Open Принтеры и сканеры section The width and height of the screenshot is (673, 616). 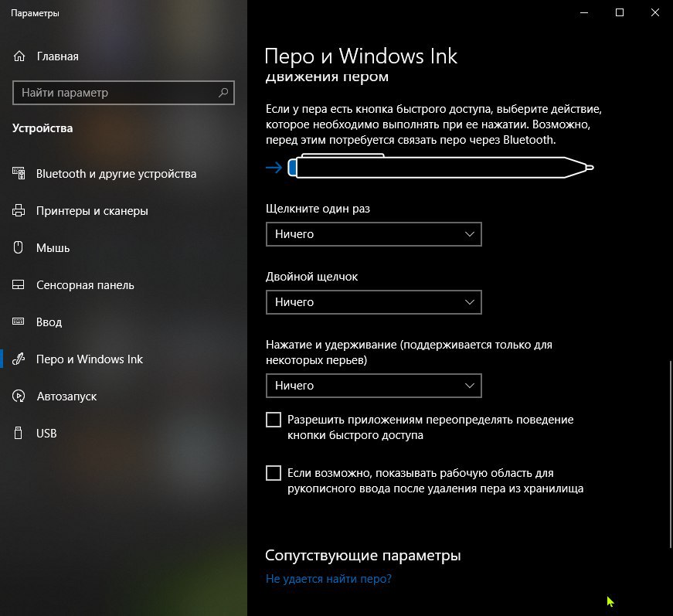(92, 210)
